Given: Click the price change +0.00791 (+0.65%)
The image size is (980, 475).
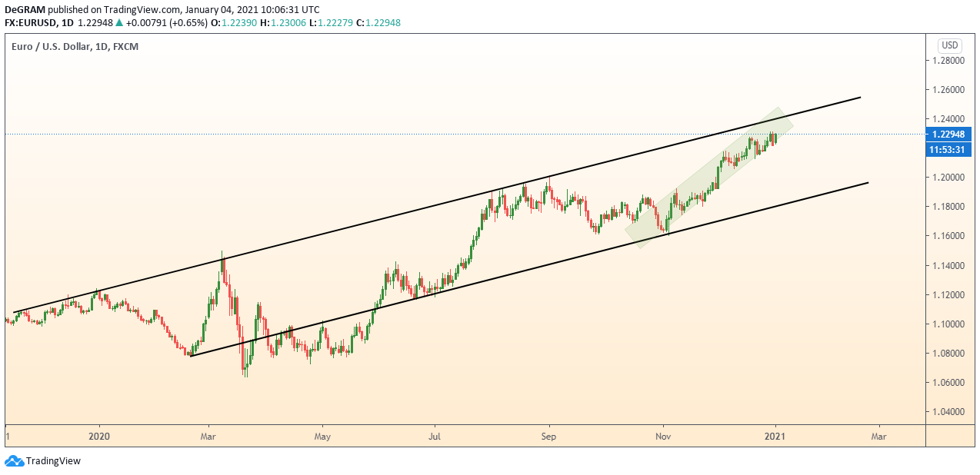Looking at the screenshot, I should 166,22.
